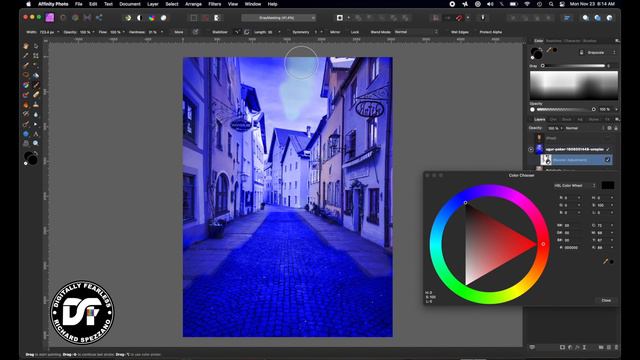Viewport: 640px width, 360px height.
Task: Switch to the Export persona
Action: [x=99, y=18]
